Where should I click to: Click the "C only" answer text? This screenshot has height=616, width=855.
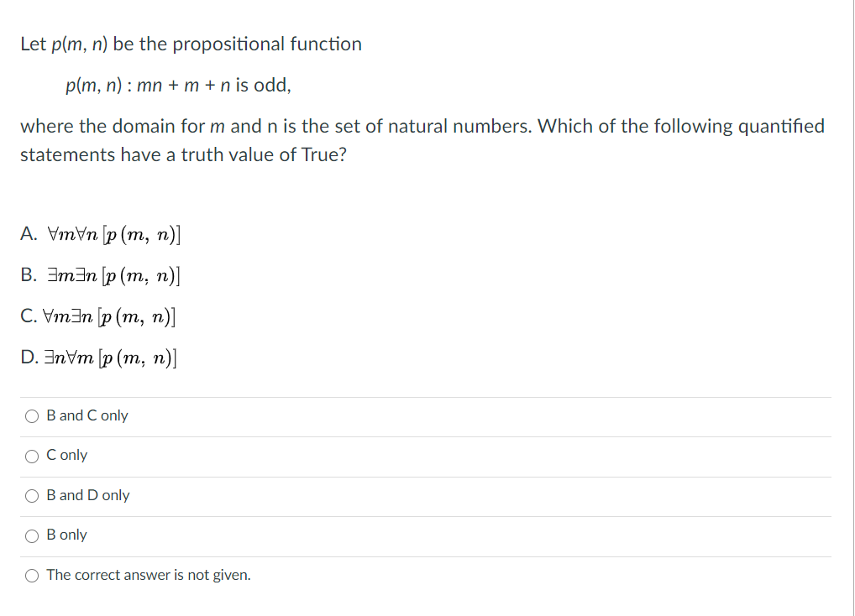click(67, 456)
